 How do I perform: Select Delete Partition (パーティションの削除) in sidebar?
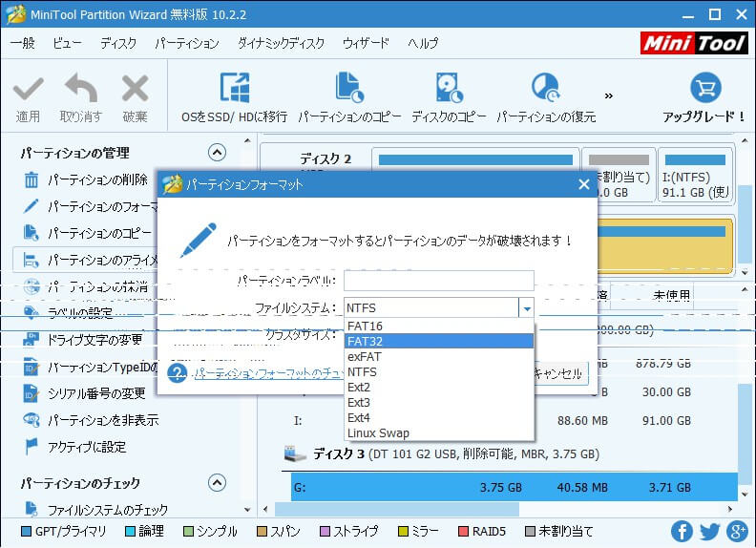click(x=85, y=179)
